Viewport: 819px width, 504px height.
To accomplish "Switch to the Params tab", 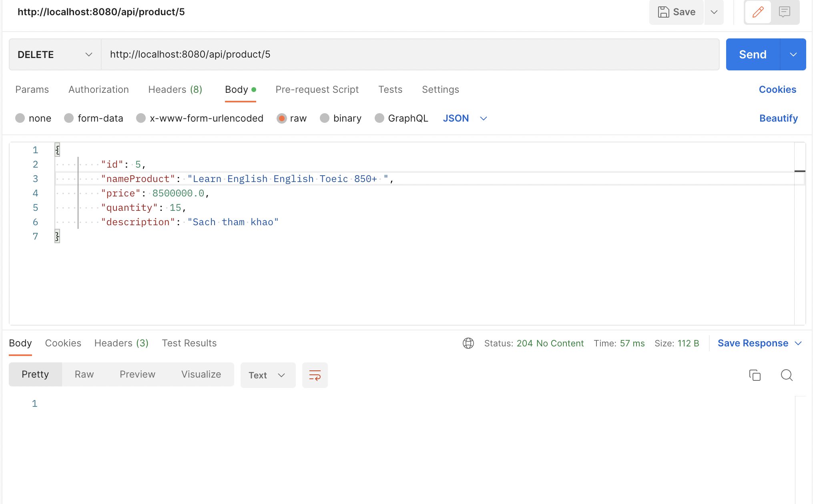I will click(x=32, y=90).
